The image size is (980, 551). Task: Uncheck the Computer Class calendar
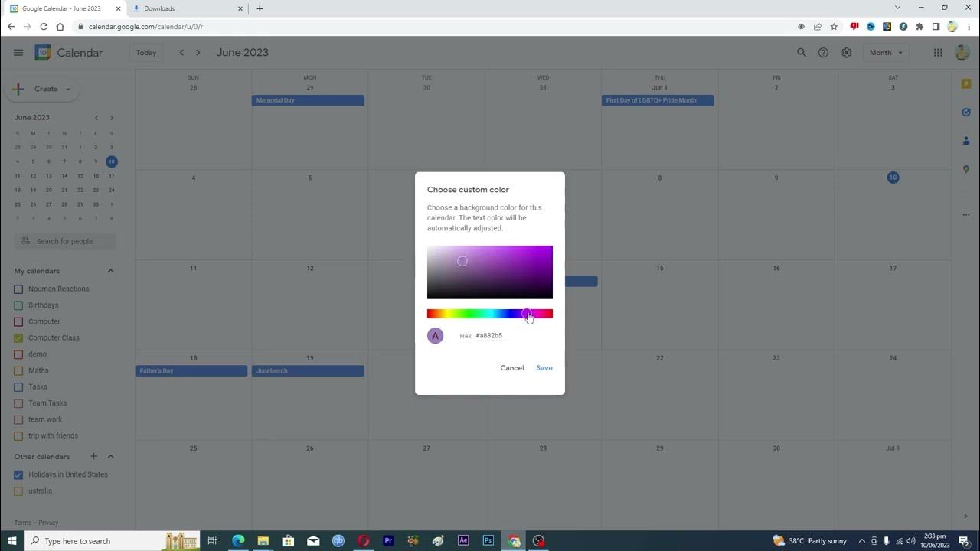click(x=18, y=338)
